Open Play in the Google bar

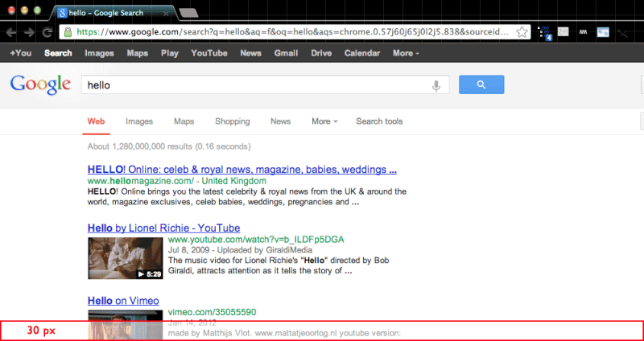pyautogui.click(x=170, y=53)
